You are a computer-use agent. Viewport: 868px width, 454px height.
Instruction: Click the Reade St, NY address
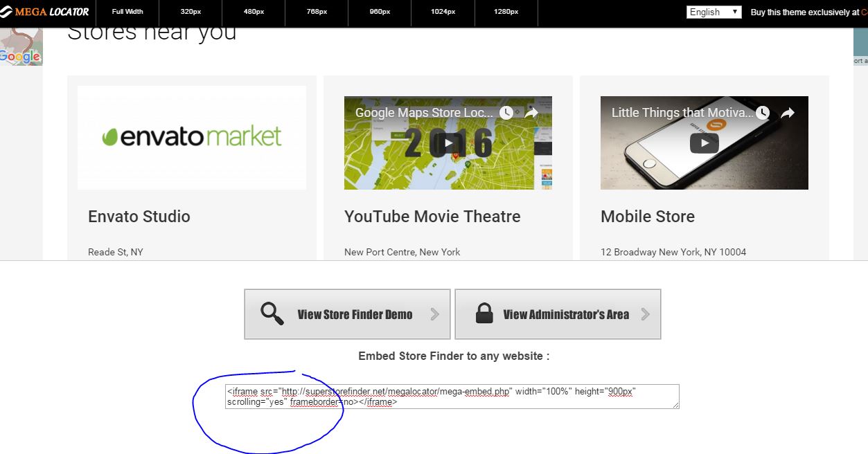pos(116,252)
